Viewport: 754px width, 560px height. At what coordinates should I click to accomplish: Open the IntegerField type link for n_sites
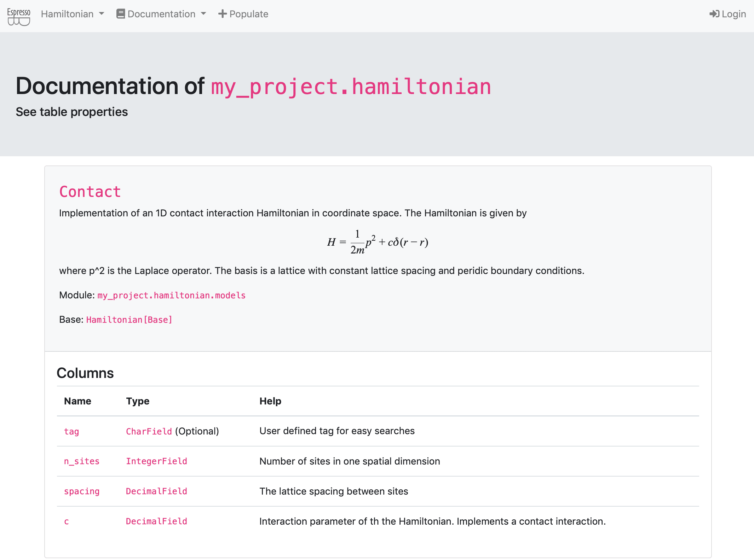pyautogui.click(x=156, y=461)
